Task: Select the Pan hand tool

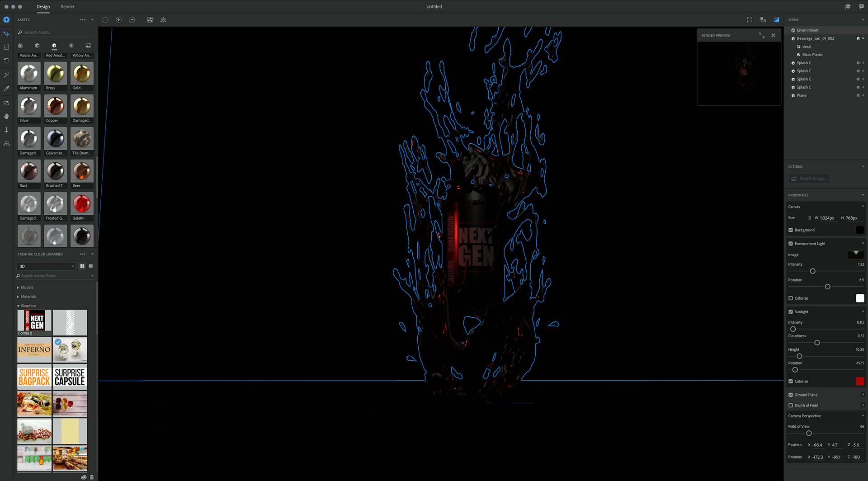Action: pyautogui.click(x=6, y=116)
